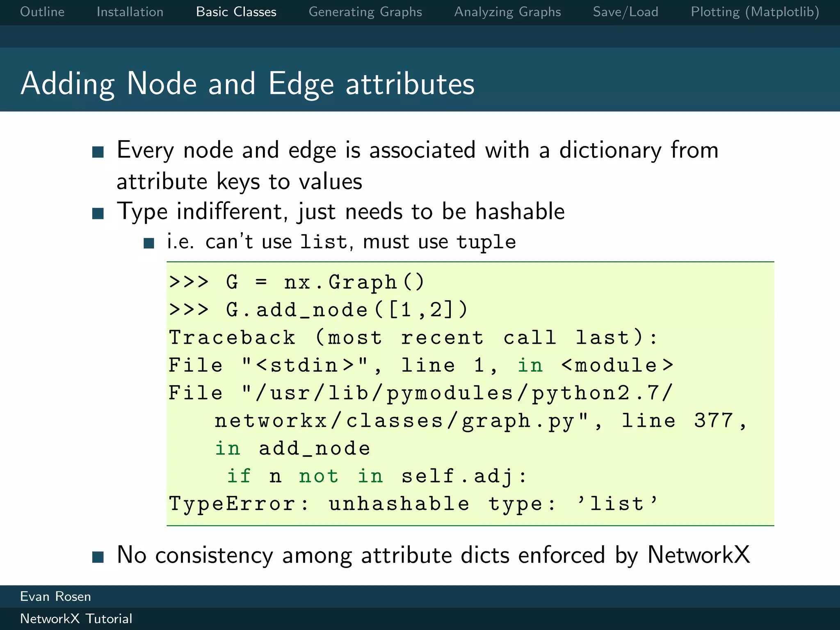The image size is (840, 630).
Task: Click author name Evan Rosen in footer
Action: pos(55,596)
